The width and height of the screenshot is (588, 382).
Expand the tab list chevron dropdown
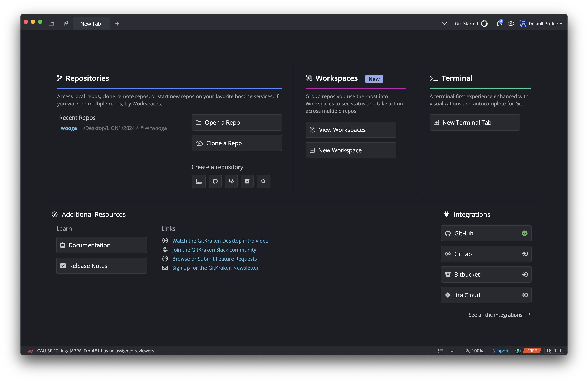pos(444,24)
